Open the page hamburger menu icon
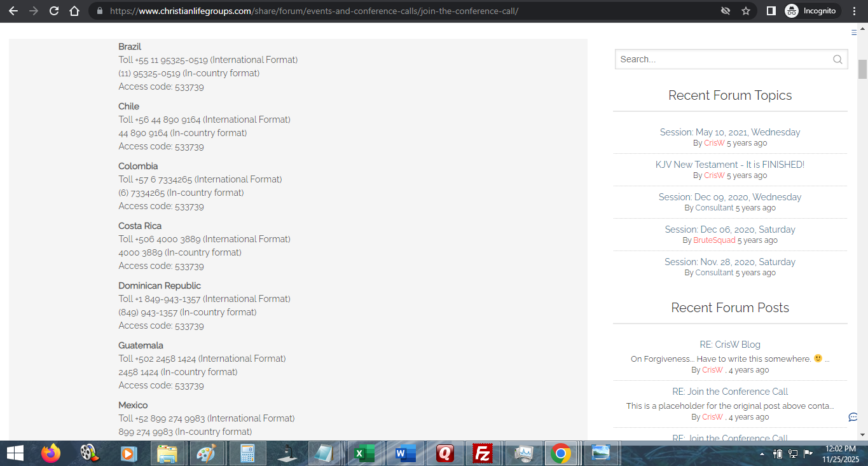Viewport: 868px width, 466px height. 854,32
